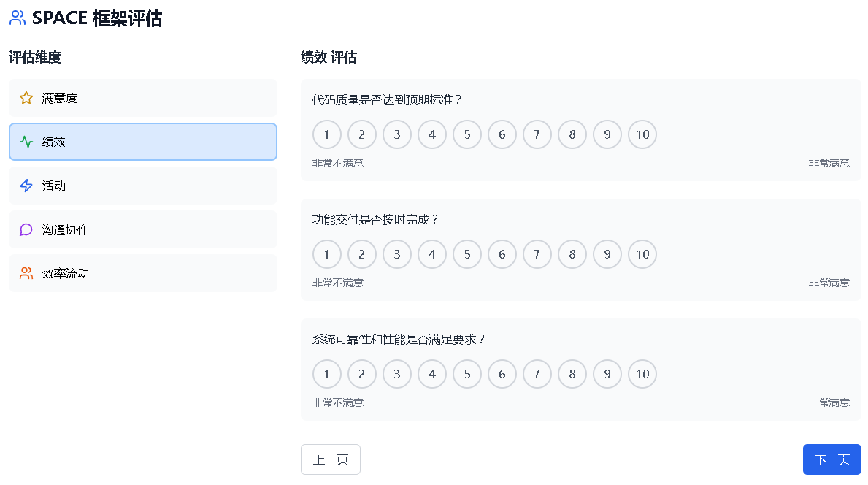This screenshot has width=868, height=485.
Task: Rate code quality question as 8
Action: tap(572, 134)
